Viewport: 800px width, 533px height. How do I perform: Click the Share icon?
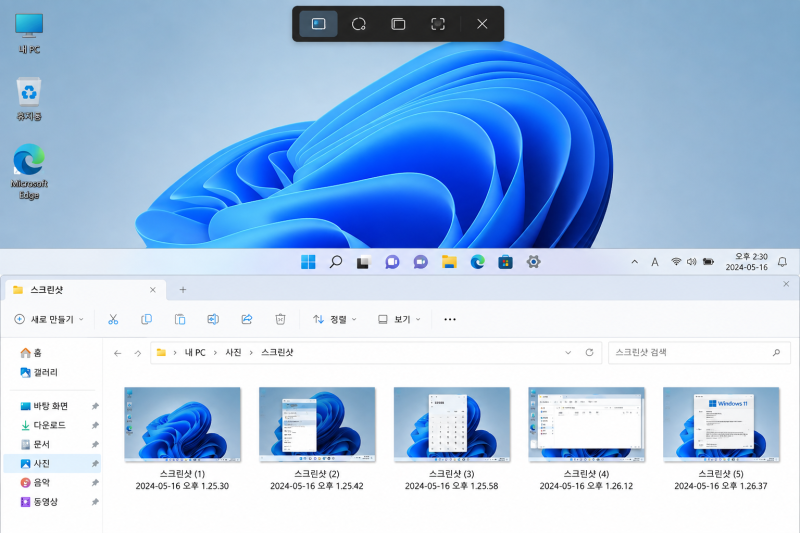(x=247, y=319)
